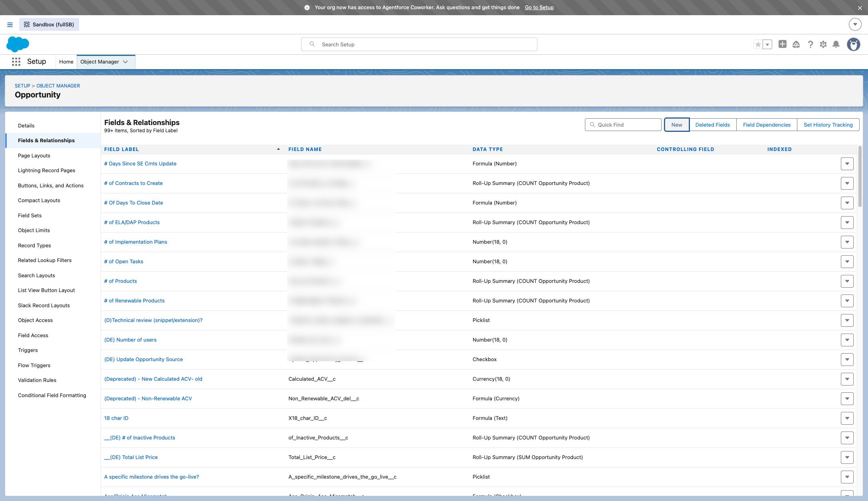Open row menu for __(DE) Total List Price
Screen dimensions: 868x501
(847, 457)
